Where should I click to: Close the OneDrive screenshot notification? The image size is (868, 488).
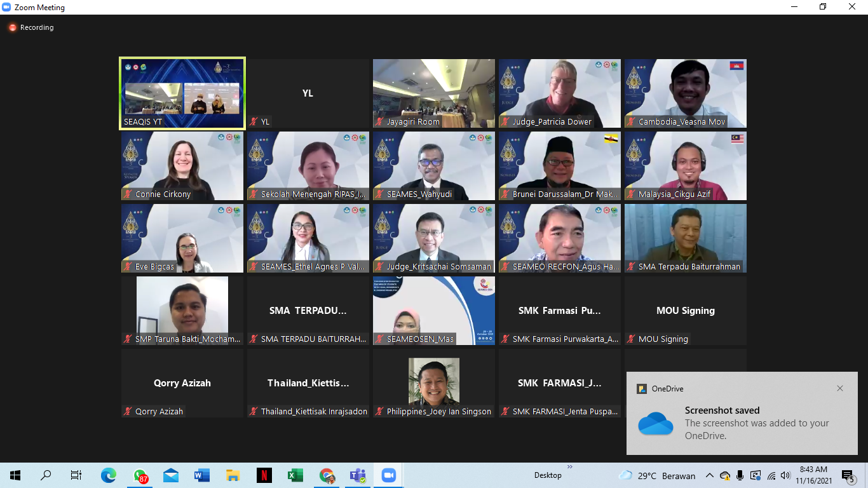[x=839, y=388]
